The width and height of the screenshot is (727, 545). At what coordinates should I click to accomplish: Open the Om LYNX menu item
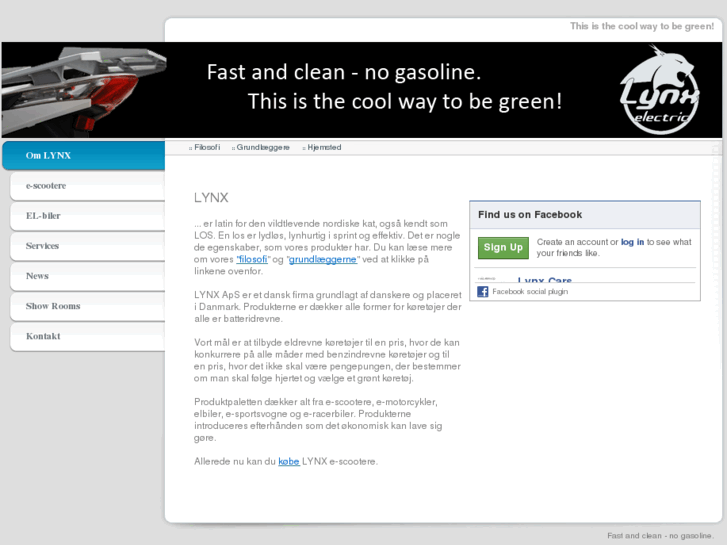(84, 155)
